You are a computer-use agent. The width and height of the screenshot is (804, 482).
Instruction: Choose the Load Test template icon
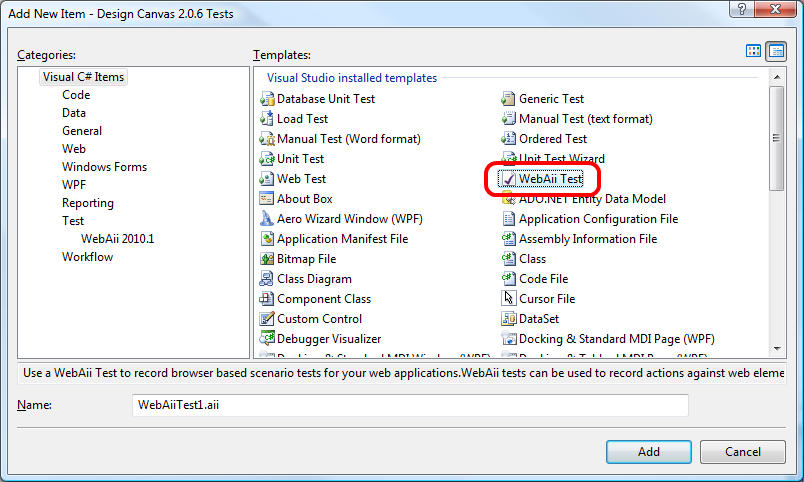[x=267, y=119]
